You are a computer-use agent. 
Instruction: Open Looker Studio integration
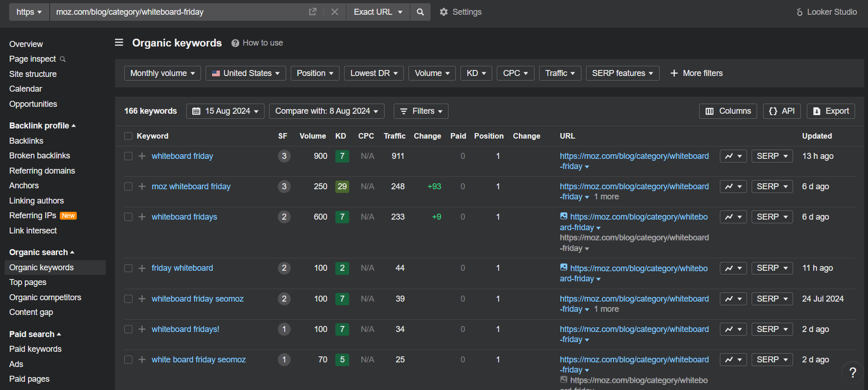[827, 12]
